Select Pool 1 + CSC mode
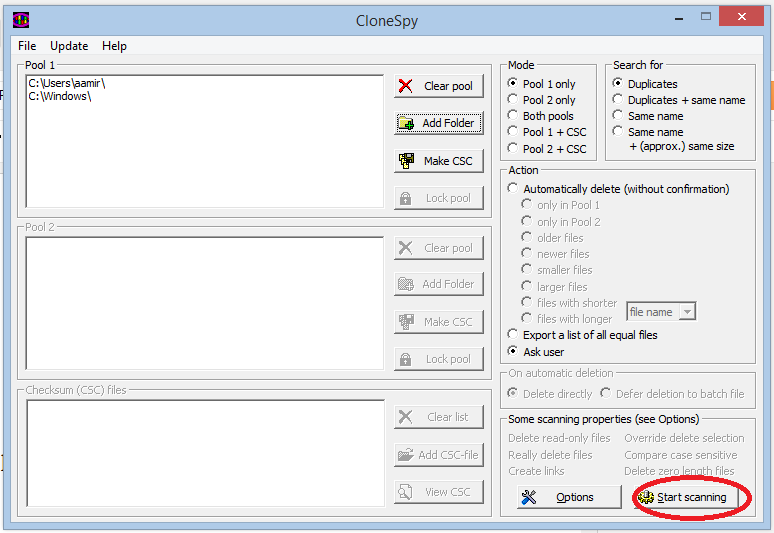Viewport: 774px width, 533px height. coord(547,132)
